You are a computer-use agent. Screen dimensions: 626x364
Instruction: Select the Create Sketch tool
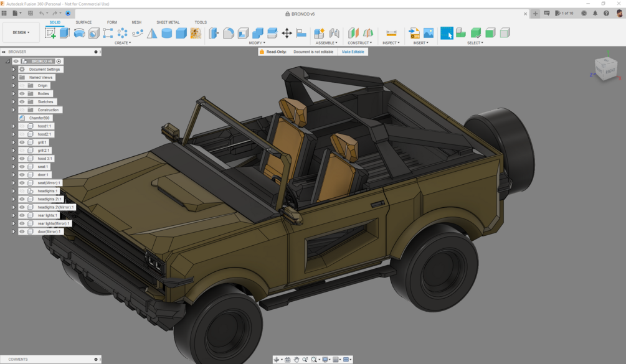50,33
